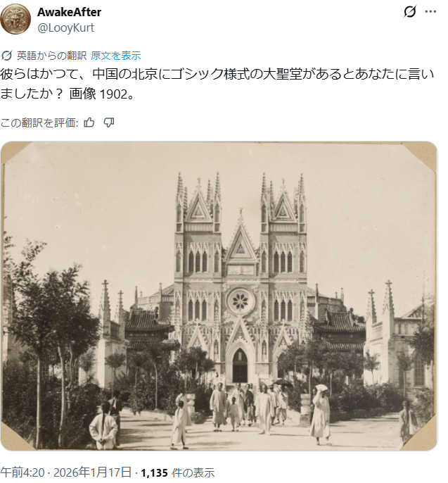Show the original text via 原文を表示
The height and width of the screenshot is (483, 448).
(x=116, y=56)
